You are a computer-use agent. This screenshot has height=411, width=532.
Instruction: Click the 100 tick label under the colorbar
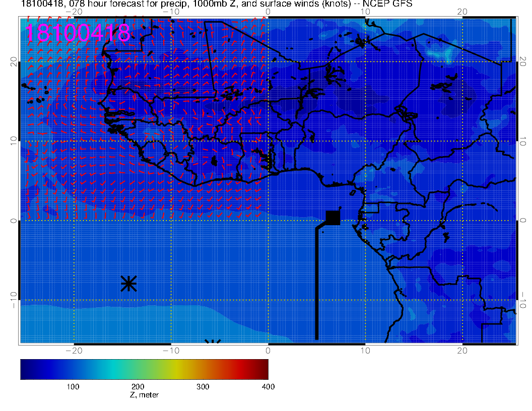click(x=73, y=386)
